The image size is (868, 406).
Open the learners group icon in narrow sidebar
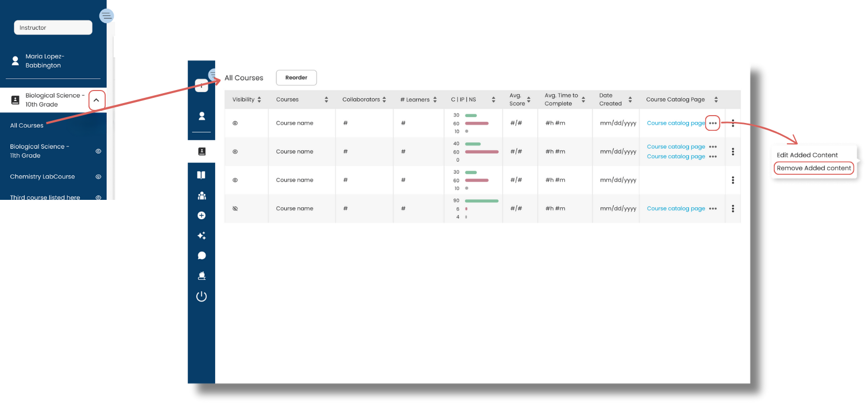click(202, 196)
